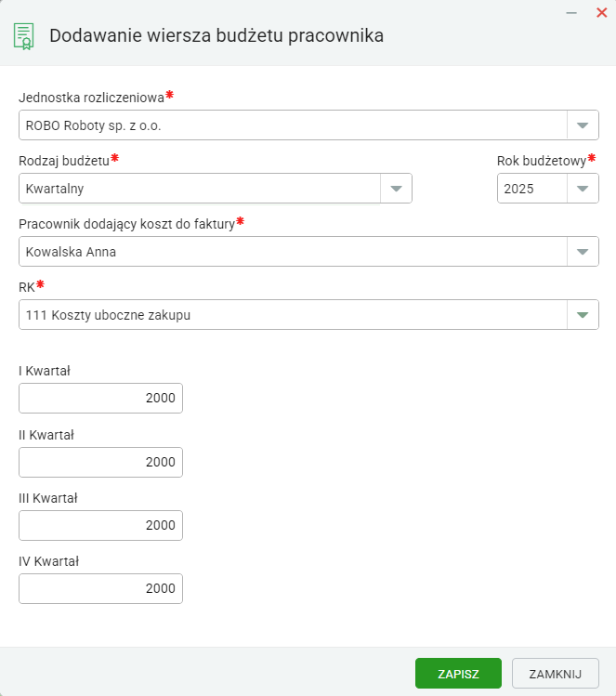Expand the RK dropdown arrow
Screen dimensions: 616x696
pos(583,315)
